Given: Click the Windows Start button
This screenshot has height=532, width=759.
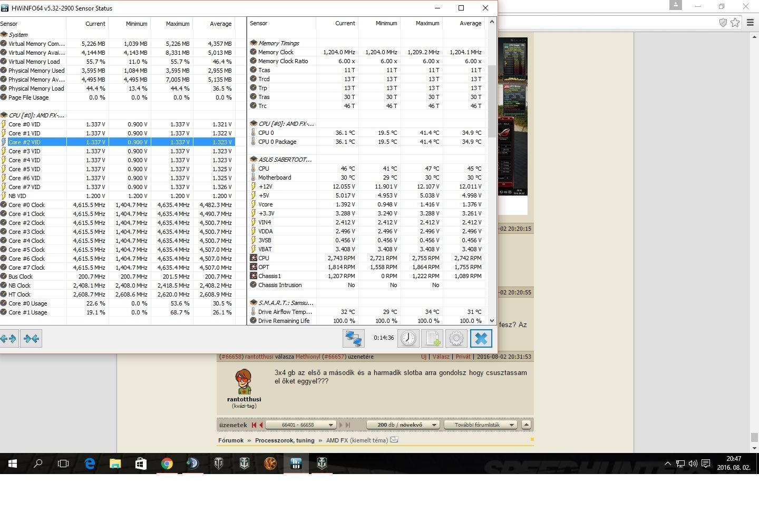Looking at the screenshot, I should pyautogui.click(x=13, y=464).
